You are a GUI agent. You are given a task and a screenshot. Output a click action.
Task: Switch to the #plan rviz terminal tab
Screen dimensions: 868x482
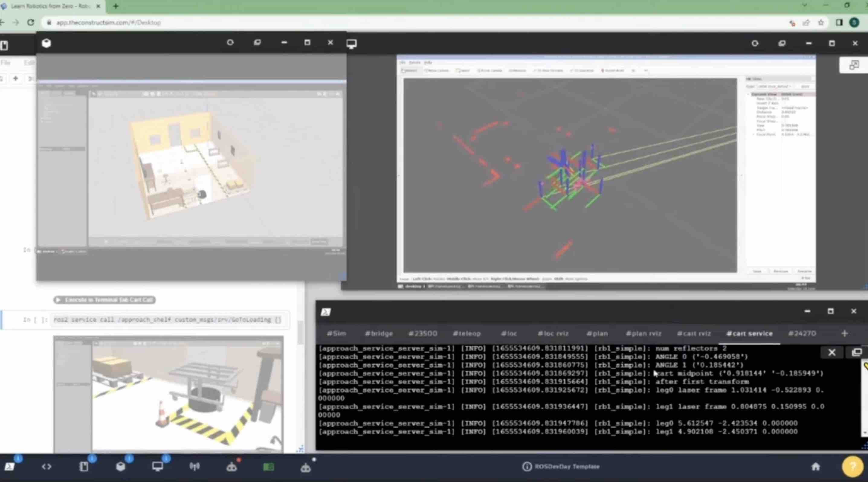click(x=643, y=333)
